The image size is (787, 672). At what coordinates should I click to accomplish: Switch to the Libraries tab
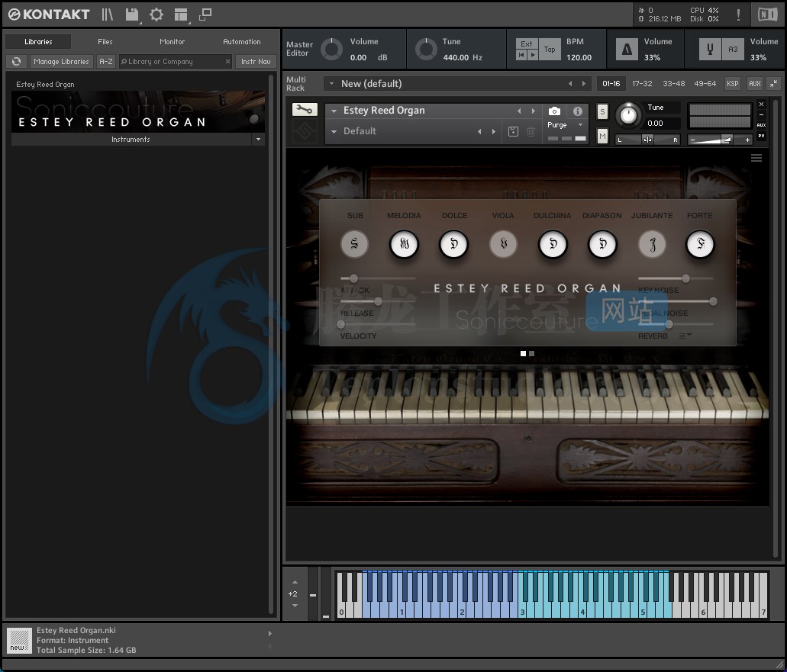pyautogui.click(x=38, y=42)
